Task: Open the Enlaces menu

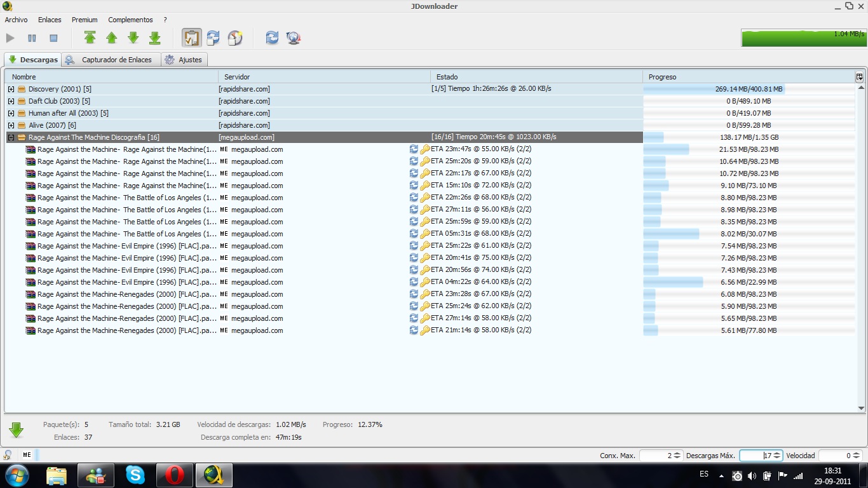Action: tap(50, 20)
